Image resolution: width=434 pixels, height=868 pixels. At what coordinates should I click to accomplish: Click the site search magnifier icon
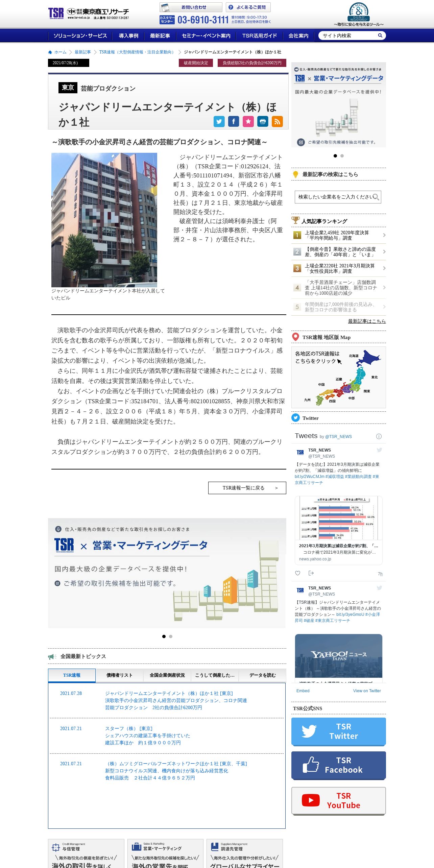(380, 35)
